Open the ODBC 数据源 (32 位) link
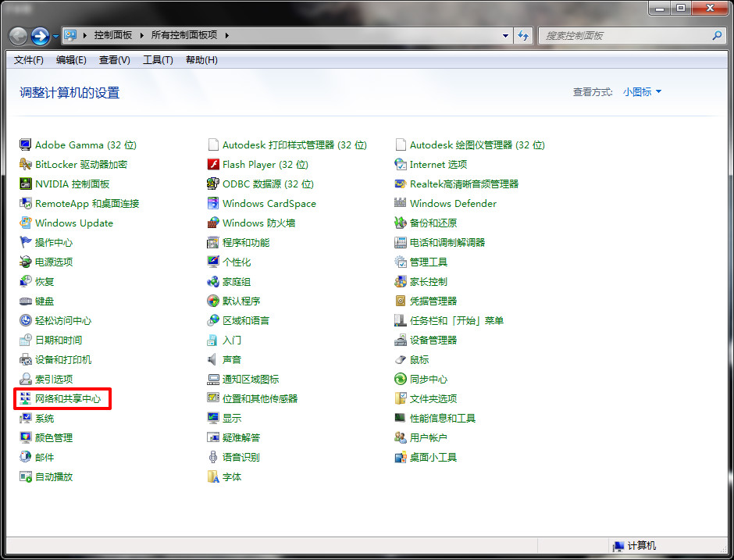 [269, 184]
